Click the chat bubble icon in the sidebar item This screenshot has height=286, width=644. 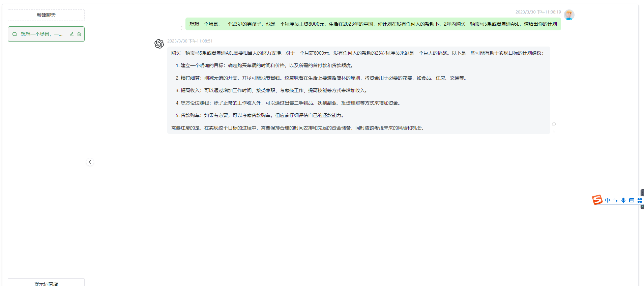(x=14, y=34)
